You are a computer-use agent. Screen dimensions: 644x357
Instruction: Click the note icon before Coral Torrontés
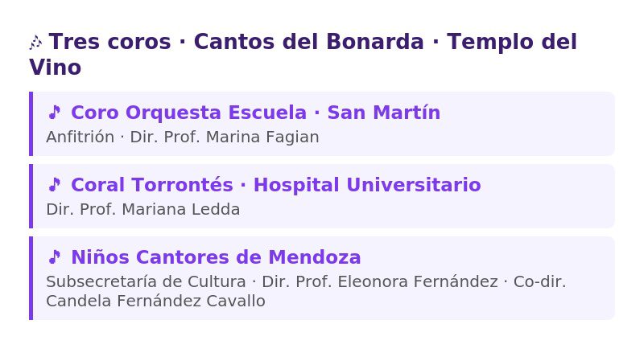pyautogui.click(x=54, y=185)
